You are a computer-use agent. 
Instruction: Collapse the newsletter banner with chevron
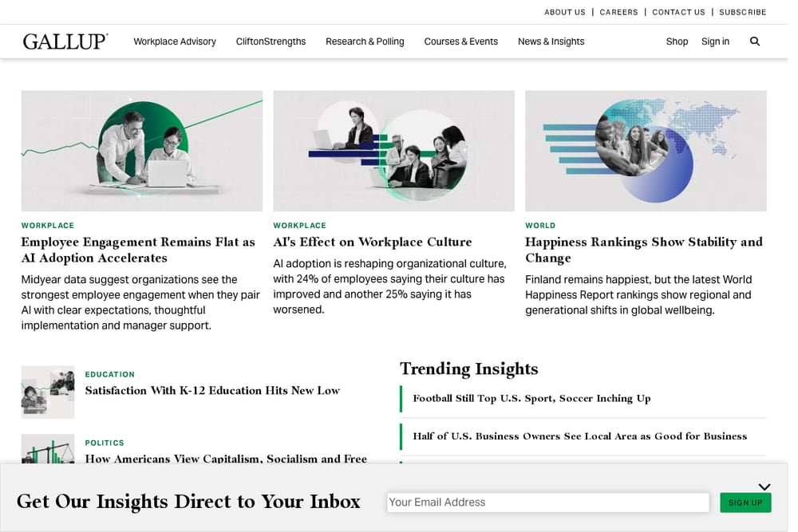coord(764,487)
